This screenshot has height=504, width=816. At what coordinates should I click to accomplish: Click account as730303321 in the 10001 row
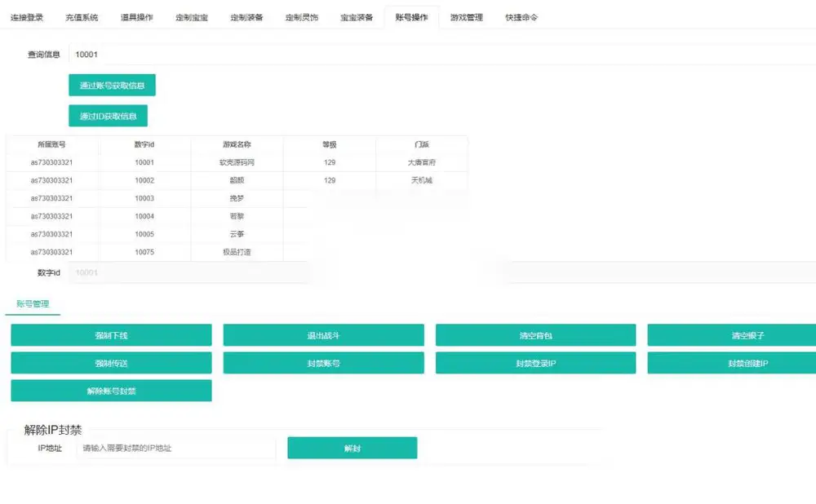click(51, 162)
